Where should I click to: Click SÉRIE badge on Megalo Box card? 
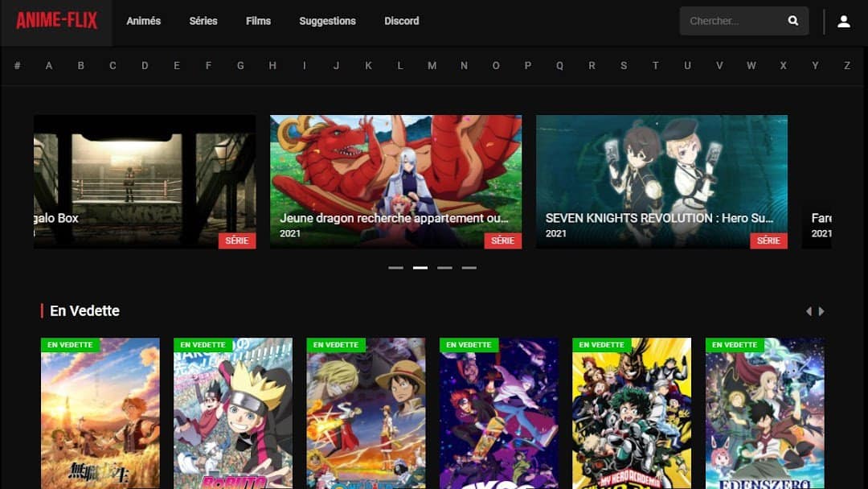click(237, 240)
